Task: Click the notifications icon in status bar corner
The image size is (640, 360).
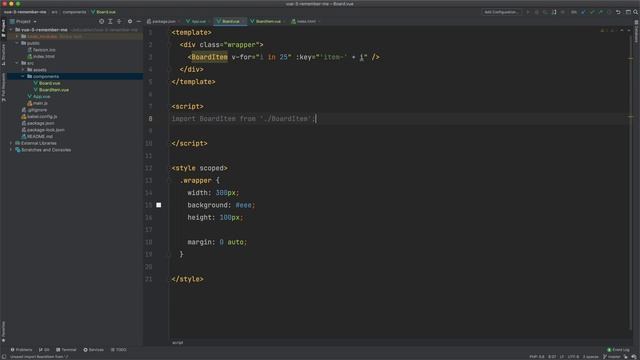Action: pos(635,356)
